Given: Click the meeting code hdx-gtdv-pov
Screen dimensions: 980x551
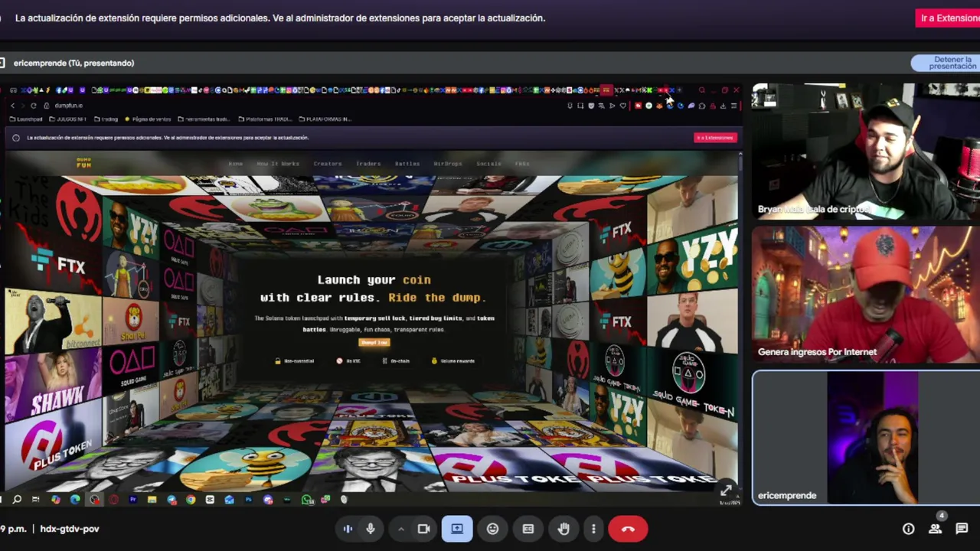Looking at the screenshot, I should click(70, 529).
